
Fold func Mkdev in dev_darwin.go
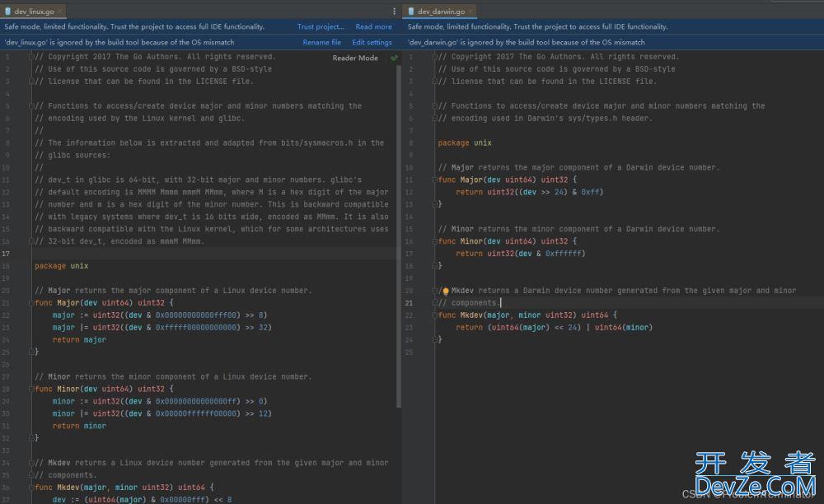point(434,315)
